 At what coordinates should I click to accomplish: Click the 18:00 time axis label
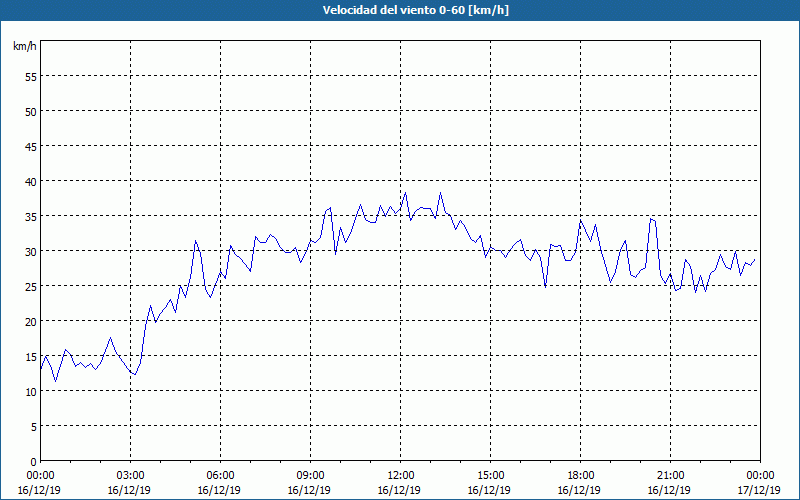click(x=581, y=476)
